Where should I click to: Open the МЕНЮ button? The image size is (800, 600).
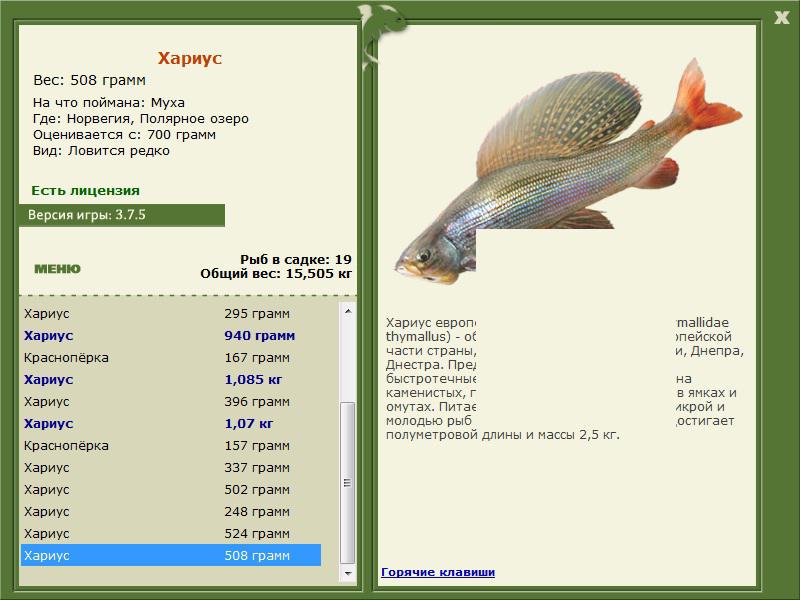(57, 269)
